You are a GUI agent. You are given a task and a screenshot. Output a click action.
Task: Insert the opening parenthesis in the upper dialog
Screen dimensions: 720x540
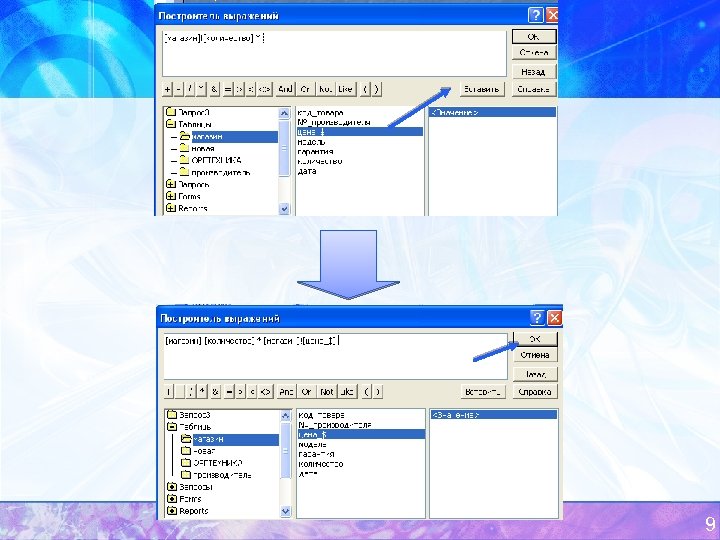coord(366,89)
